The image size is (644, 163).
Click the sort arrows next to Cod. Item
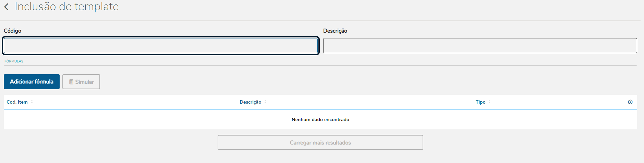[32, 102]
